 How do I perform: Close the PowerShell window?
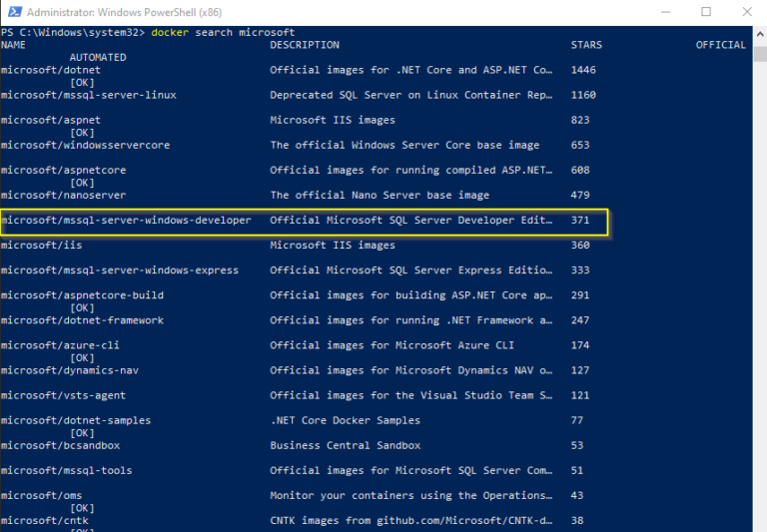(x=746, y=12)
